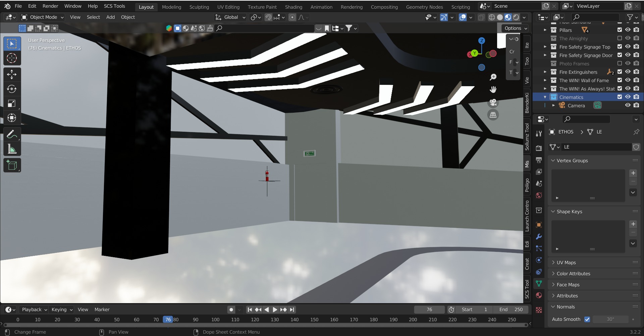Viewport: 644px width, 336px height.
Task: Select the Select Box tool
Action: 12,44
